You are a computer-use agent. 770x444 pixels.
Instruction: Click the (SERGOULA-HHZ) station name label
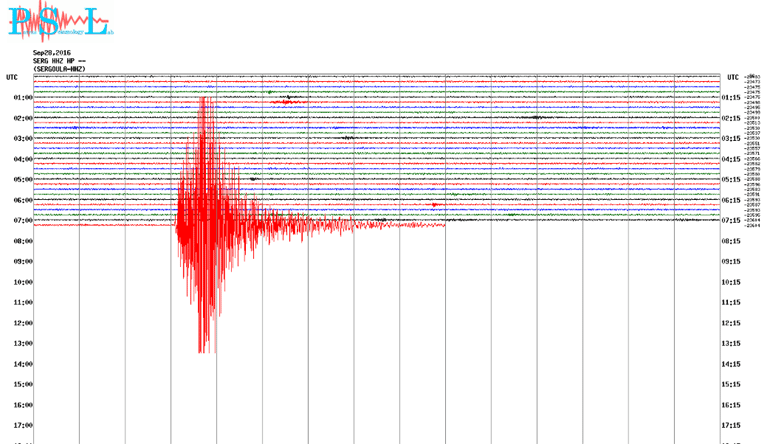(x=59, y=68)
